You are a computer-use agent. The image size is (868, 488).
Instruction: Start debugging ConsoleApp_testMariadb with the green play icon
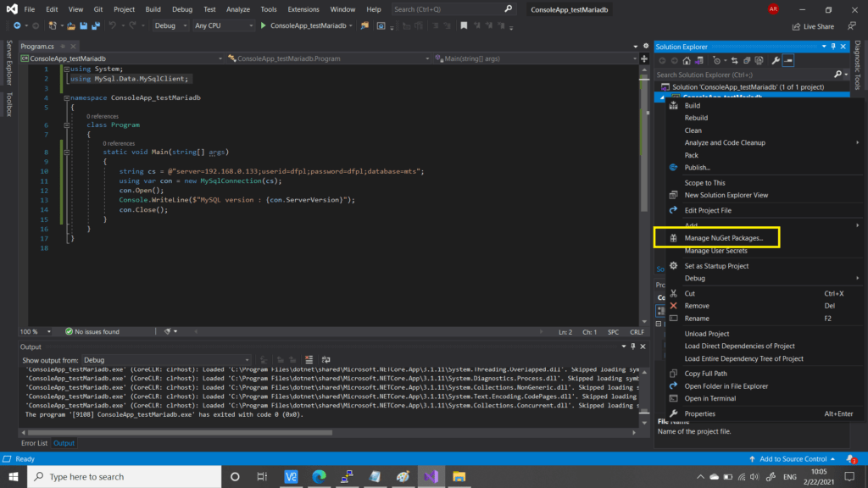pyautogui.click(x=264, y=25)
